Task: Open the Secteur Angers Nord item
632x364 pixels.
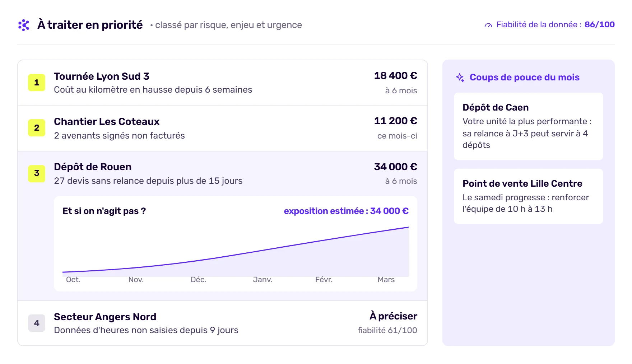Action: coord(223,323)
